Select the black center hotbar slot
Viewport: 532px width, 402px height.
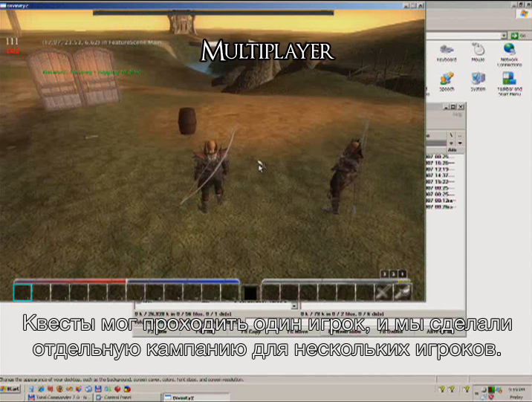point(250,293)
